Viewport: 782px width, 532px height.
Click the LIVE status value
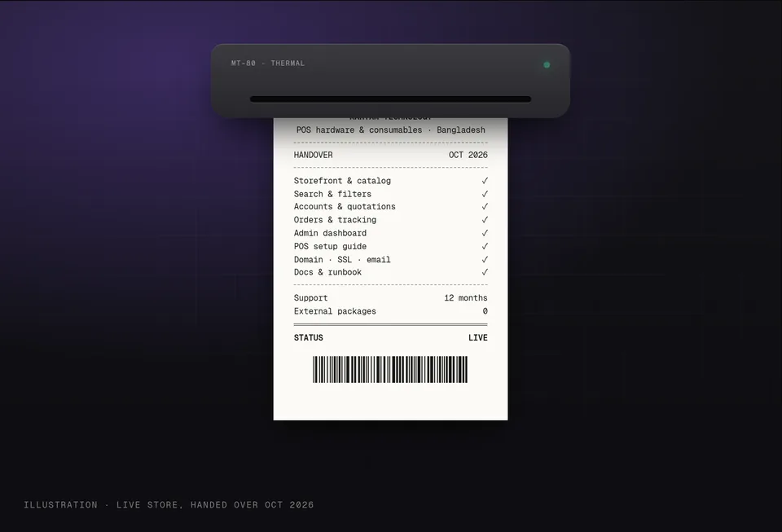[478, 337]
